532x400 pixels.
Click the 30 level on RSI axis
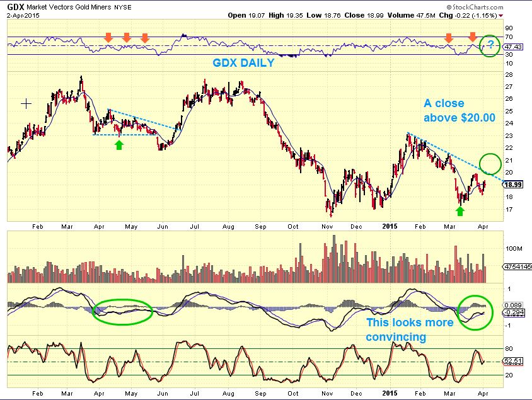pos(509,55)
